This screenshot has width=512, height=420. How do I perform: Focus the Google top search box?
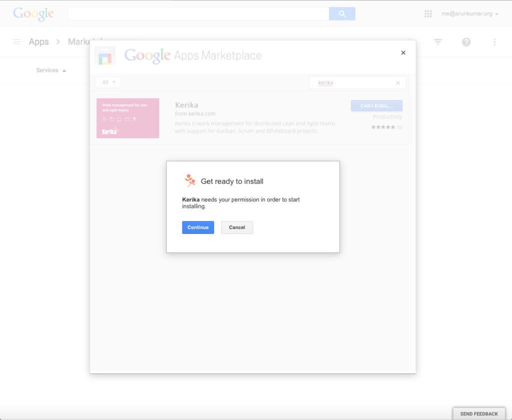(x=198, y=13)
